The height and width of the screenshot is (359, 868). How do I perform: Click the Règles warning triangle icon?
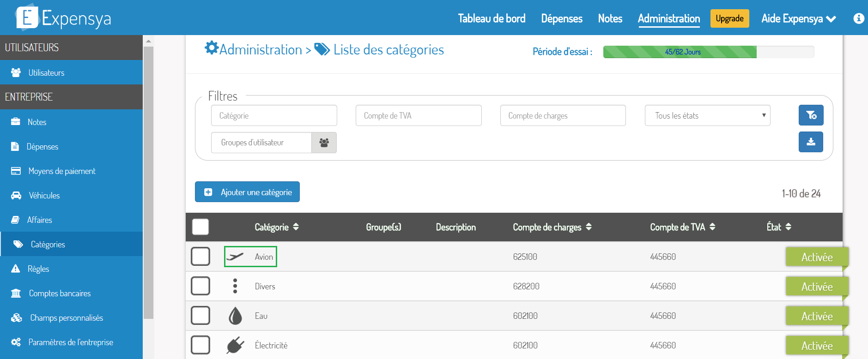pyautogui.click(x=16, y=269)
